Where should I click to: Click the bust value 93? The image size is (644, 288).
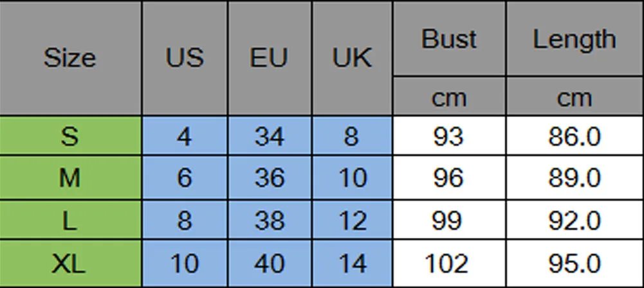pos(449,136)
